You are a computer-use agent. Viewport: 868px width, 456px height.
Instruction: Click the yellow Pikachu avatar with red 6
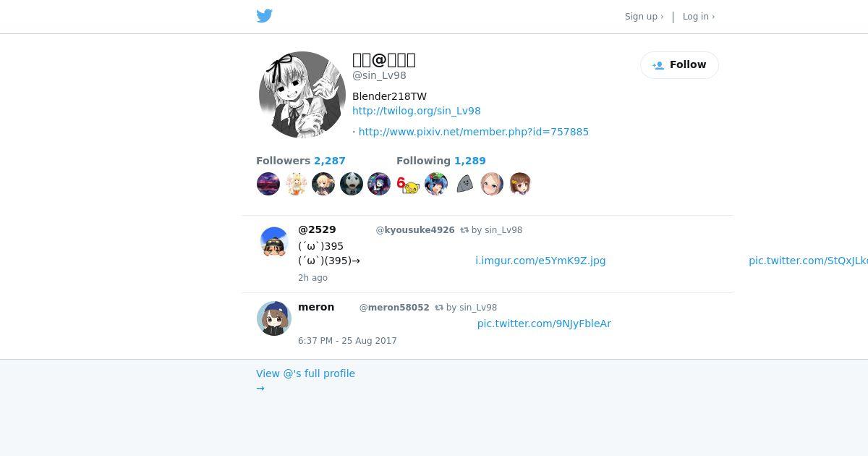tap(408, 184)
